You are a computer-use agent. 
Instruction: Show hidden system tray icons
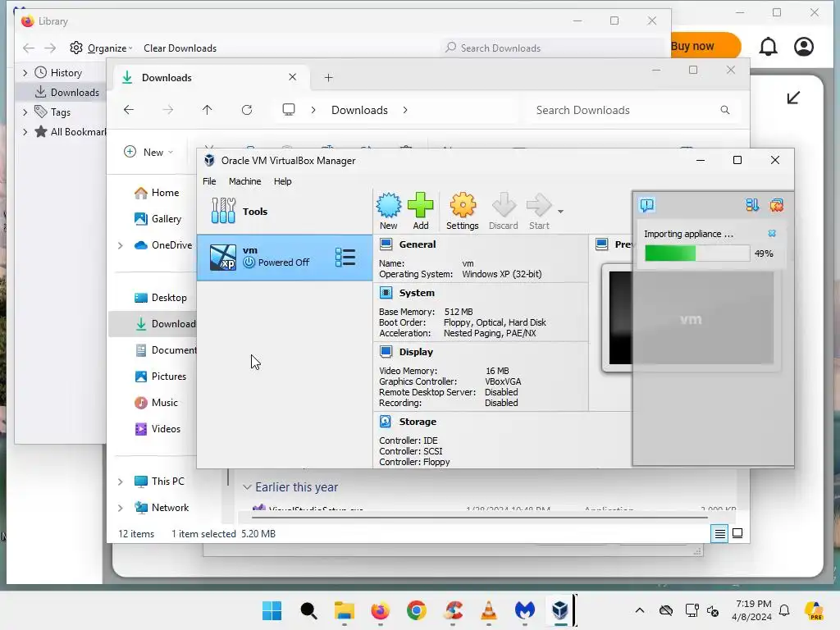[x=640, y=610]
